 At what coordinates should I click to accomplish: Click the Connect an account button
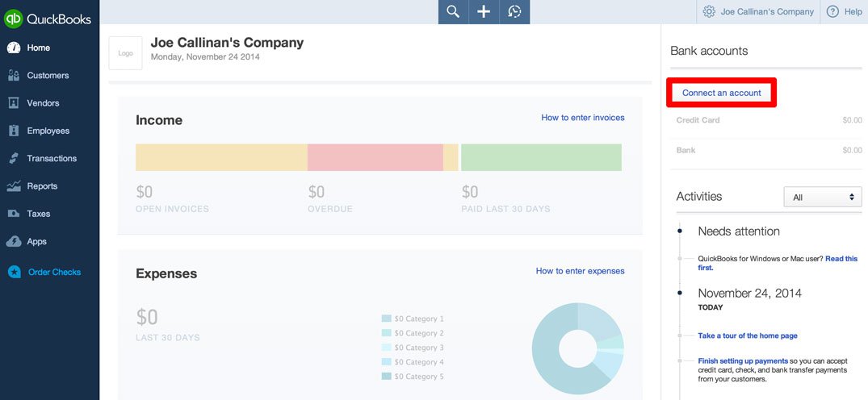(x=721, y=93)
